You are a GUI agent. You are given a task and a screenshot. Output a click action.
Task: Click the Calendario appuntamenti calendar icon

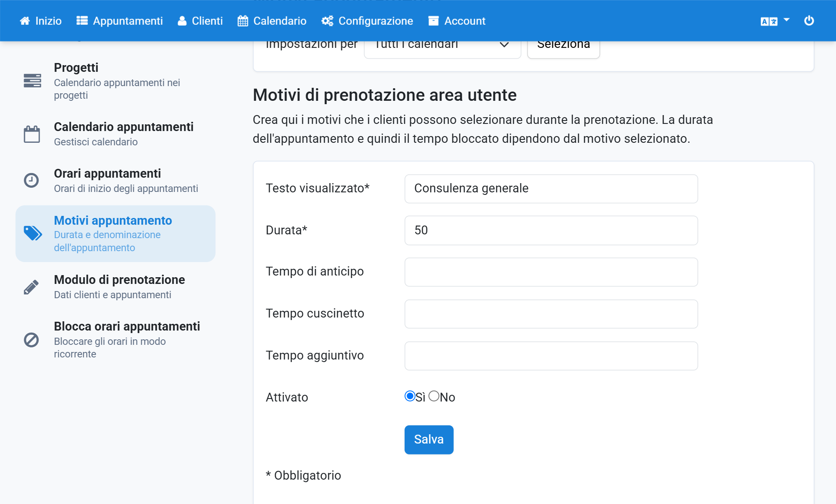coord(32,134)
